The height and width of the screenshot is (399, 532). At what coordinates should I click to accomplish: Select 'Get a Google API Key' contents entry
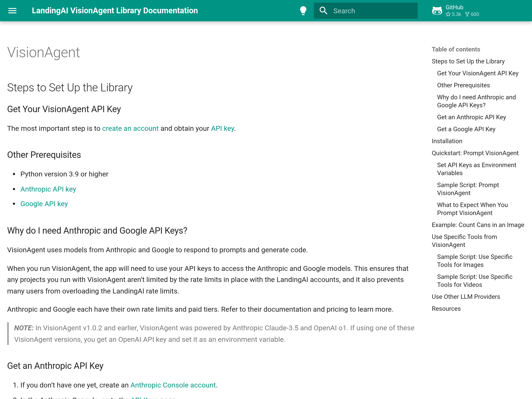pyautogui.click(x=466, y=129)
